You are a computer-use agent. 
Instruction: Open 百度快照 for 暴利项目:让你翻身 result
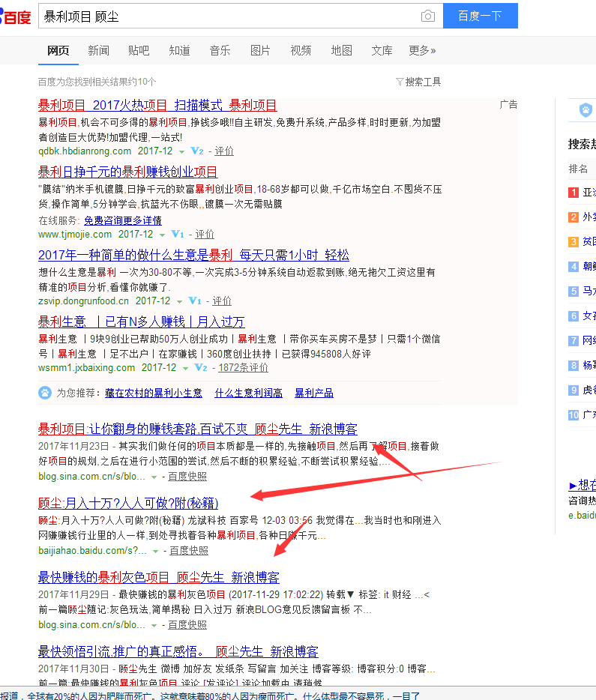(x=187, y=477)
